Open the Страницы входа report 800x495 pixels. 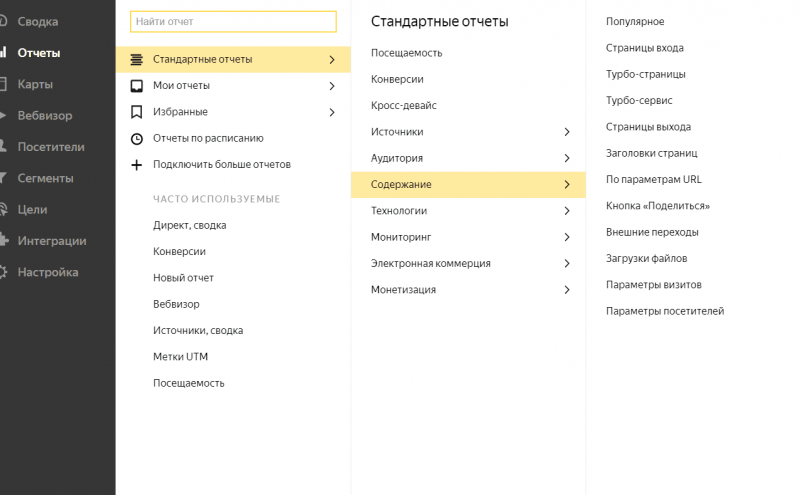click(x=644, y=48)
